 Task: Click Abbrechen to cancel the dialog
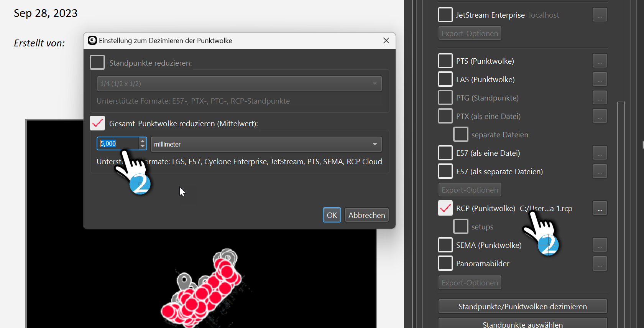pyautogui.click(x=366, y=215)
